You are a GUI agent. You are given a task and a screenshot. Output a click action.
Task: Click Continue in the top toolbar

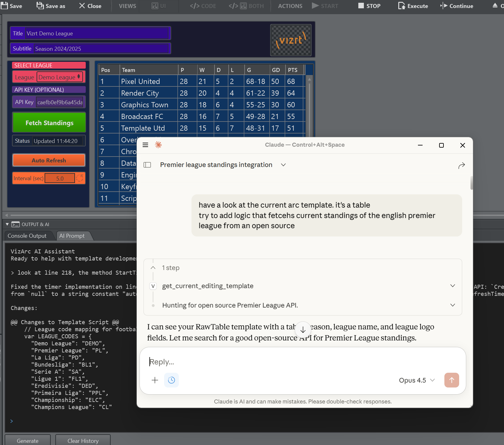(457, 6)
